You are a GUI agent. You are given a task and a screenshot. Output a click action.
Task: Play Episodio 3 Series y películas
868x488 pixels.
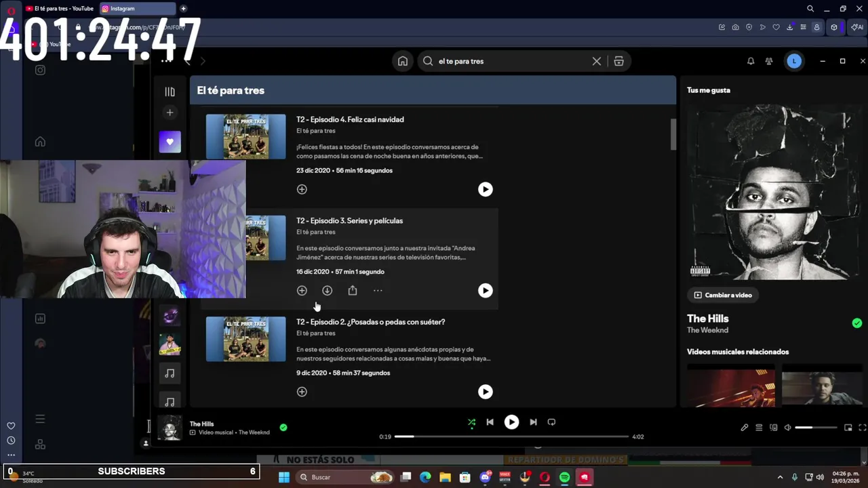[x=485, y=290]
